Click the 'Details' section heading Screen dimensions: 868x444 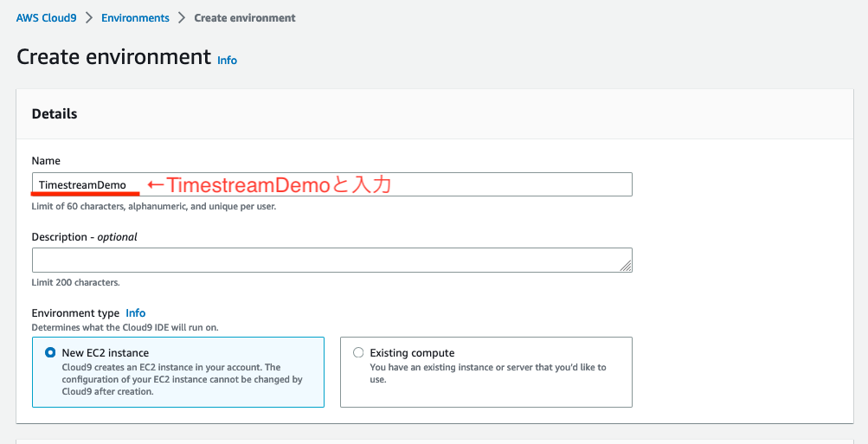(55, 114)
